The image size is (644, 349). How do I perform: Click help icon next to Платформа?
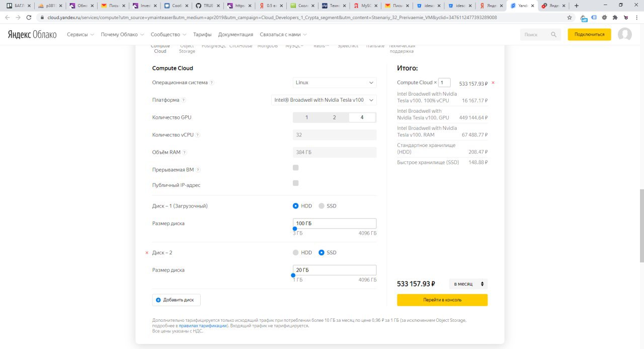point(183,100)
